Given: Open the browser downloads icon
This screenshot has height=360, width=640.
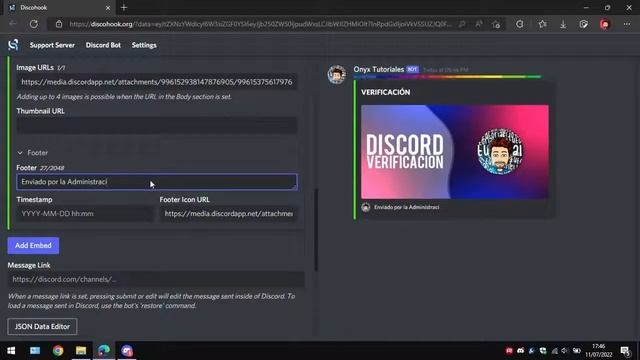Looking at the screenshot, I should pyautogui.click(x=563, y=24).
